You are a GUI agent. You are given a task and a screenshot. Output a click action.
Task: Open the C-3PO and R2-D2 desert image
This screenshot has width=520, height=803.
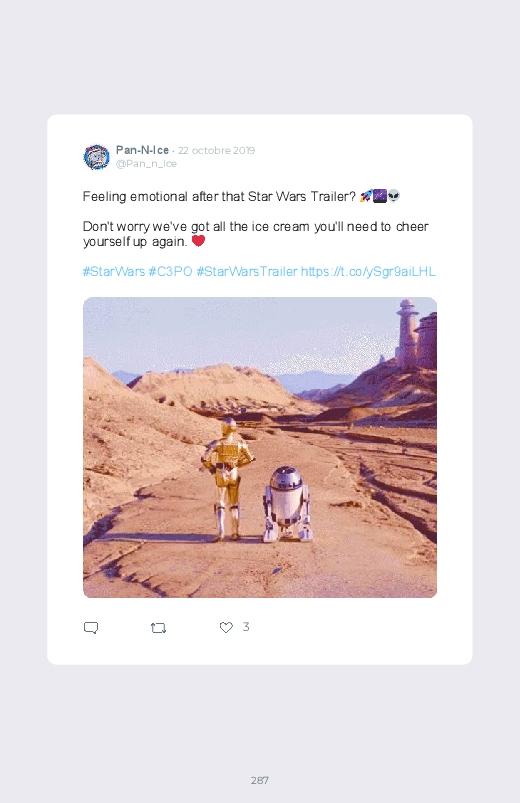point(260,447)
